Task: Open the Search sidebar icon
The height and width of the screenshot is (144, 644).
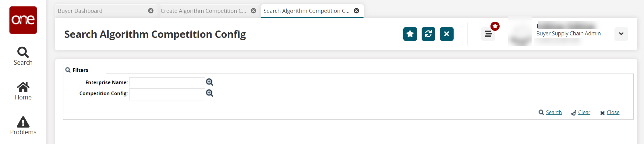Action: [23, 56]
